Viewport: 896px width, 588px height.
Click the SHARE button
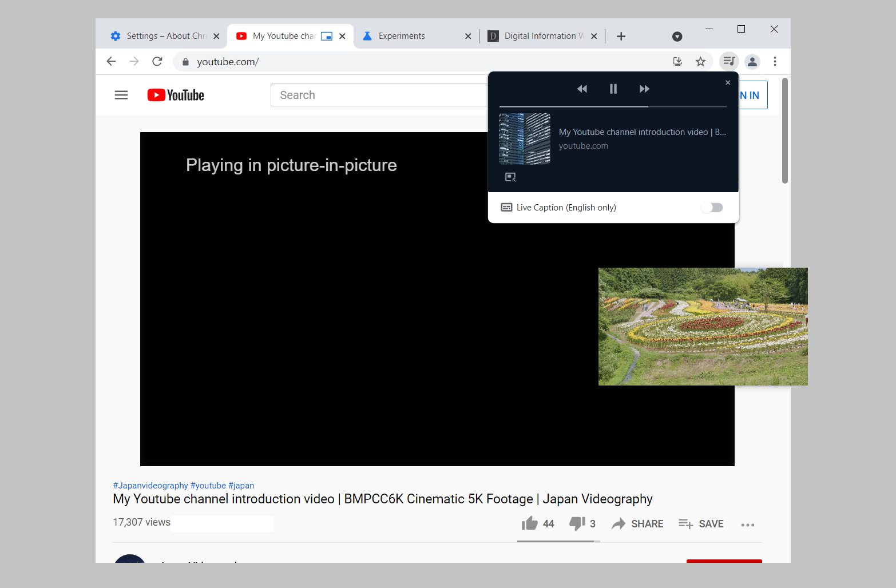[x=637, y=524]
